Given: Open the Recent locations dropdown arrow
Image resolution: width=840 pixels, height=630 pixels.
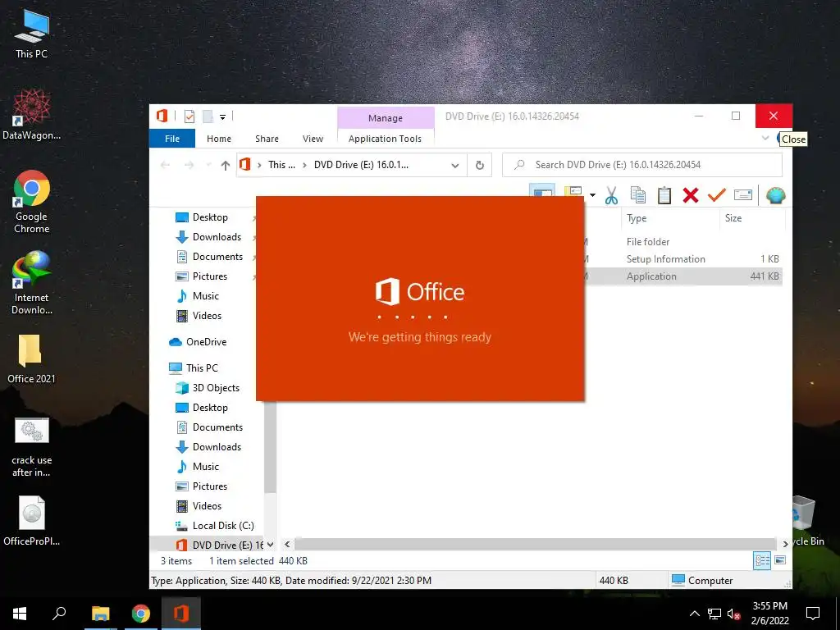Looking at the screenshot, I should (x=208, y=165).
